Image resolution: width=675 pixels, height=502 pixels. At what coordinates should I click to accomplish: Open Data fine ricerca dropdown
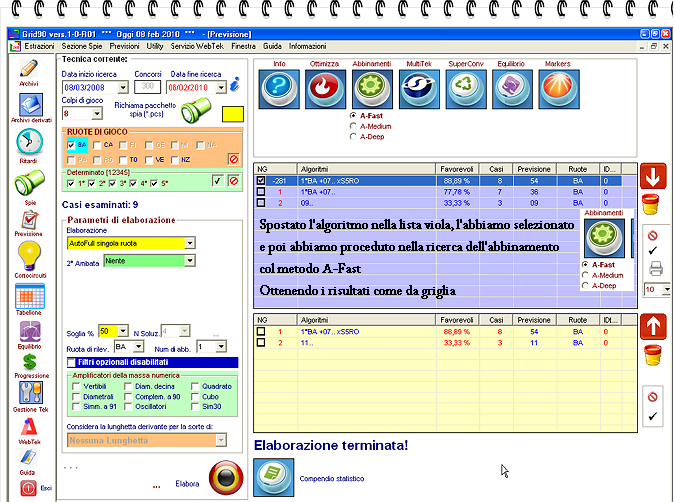coord(221,87)
